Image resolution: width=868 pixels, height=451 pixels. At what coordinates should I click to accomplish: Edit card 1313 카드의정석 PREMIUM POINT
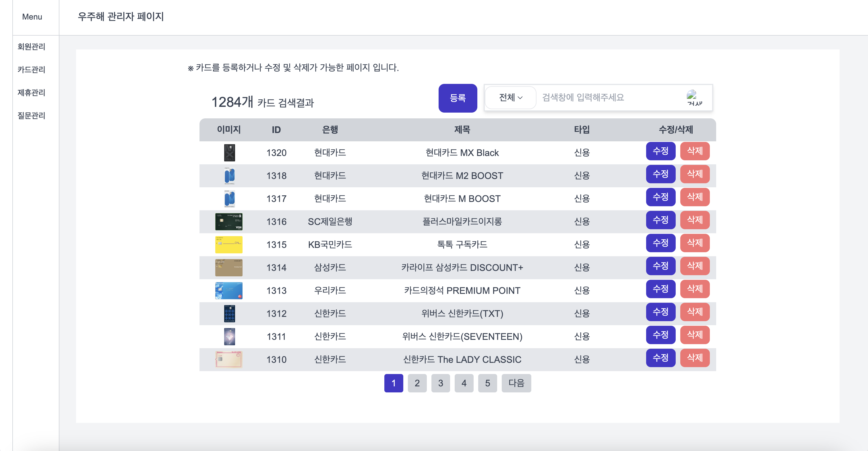point(660,289)
